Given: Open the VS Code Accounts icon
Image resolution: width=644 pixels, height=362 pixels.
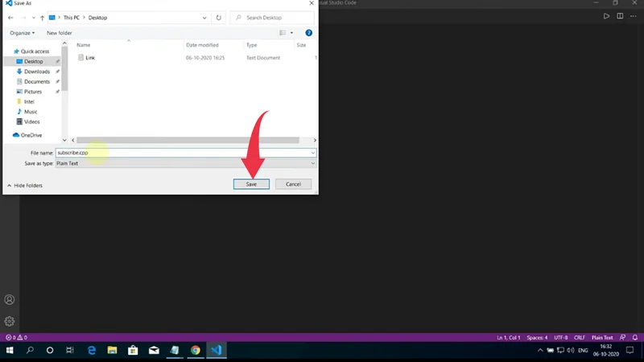Looking at the screenshot, I should pos(10,300).
